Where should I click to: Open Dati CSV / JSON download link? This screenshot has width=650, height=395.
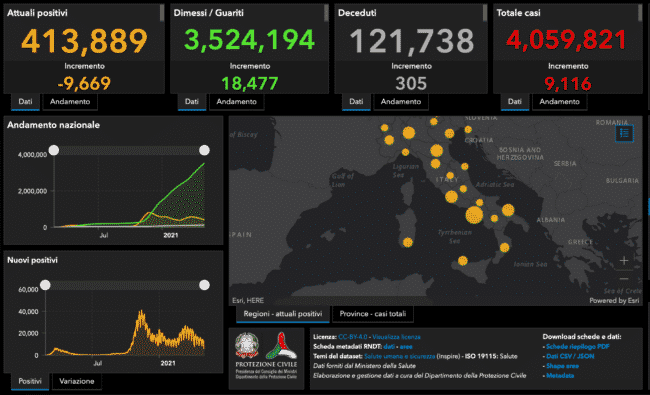click(570, 356)
